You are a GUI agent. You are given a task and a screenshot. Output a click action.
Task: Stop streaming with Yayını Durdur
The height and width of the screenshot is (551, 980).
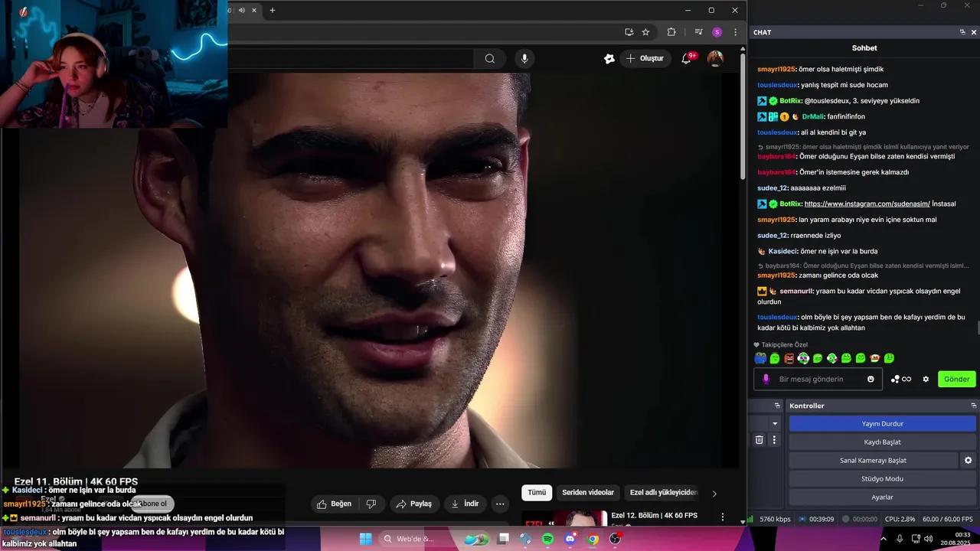883,423
